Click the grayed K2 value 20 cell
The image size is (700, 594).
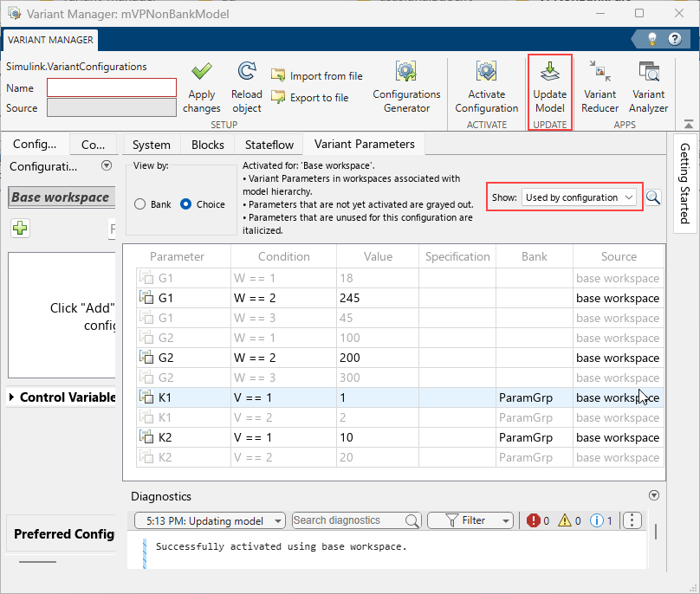click(x=378, y=457)
